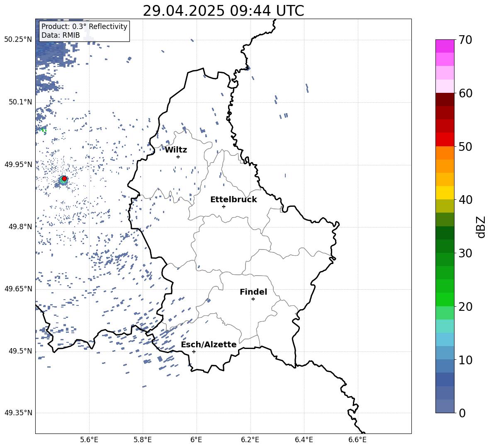This screenshot has width=491, height=448.
Task: Click the red radar site dot
Action: coord(64,179)
